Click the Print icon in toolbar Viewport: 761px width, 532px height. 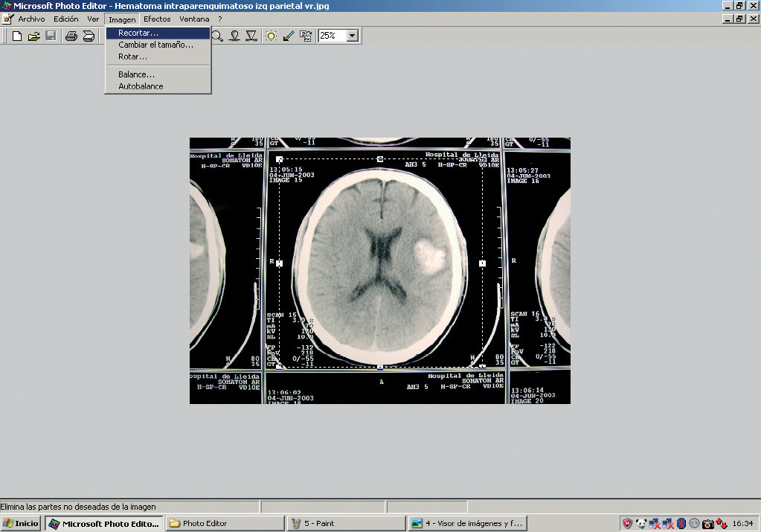[71, 36]
